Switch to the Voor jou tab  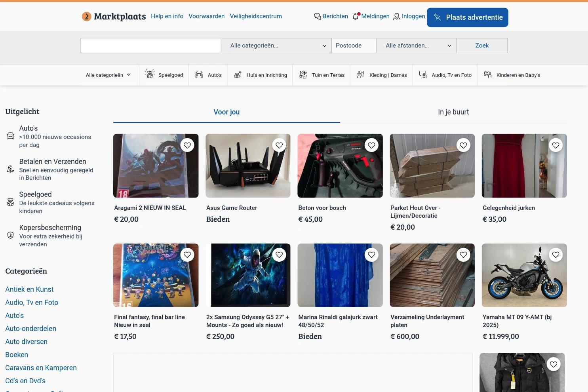(226, 112)
